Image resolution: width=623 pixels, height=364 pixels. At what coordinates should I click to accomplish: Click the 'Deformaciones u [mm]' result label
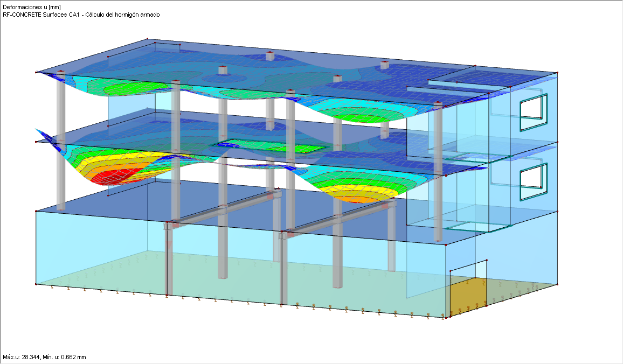click(30, 6)
